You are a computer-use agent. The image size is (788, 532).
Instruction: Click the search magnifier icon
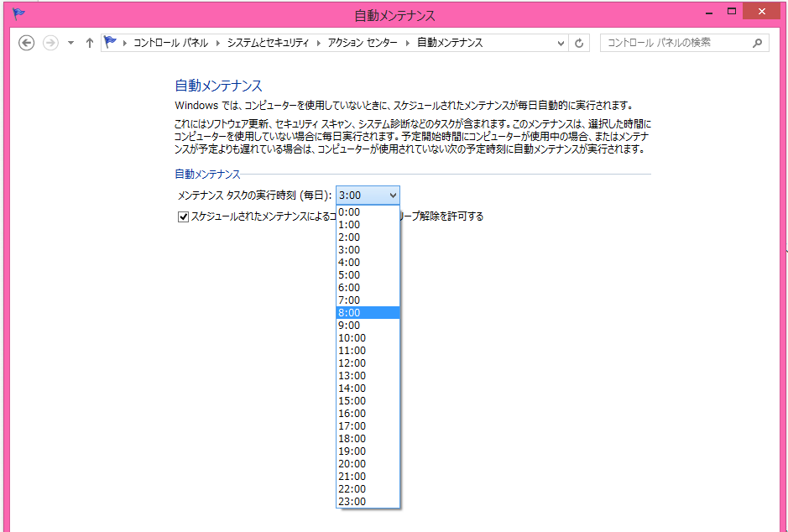pos(757,43)
